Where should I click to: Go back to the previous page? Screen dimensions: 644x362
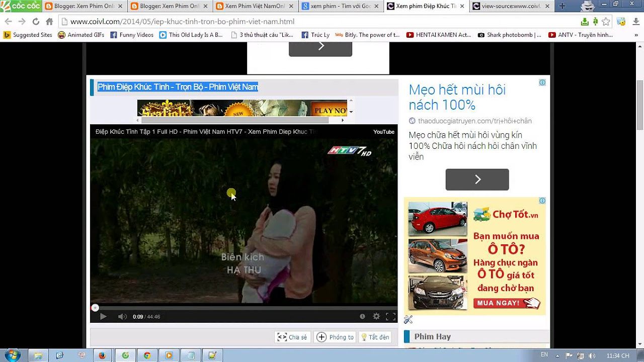[x=8, y=22]
